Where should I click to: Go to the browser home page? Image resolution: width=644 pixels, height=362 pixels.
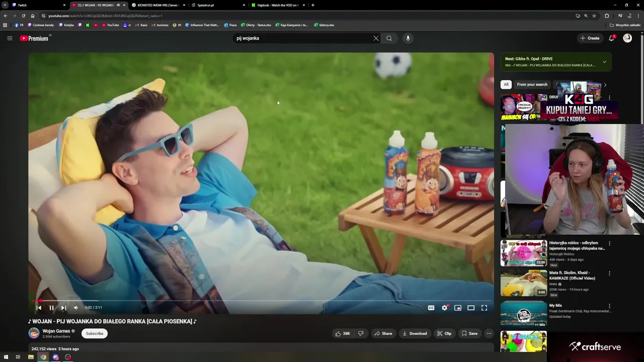pyautogui.click(x=33, y=16)
